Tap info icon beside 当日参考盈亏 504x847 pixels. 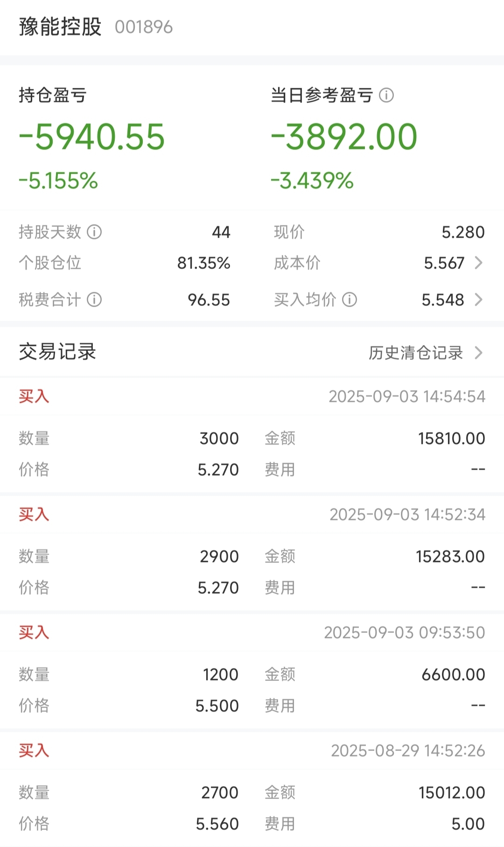(x=386, y=95)
